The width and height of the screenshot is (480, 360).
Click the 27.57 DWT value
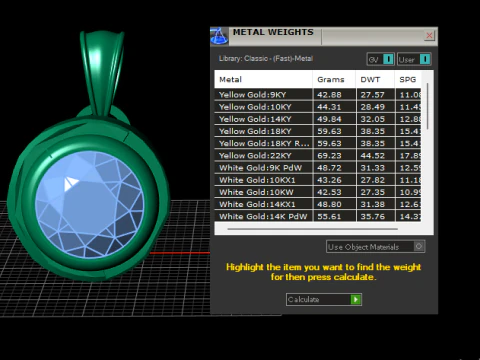[373, 95]
